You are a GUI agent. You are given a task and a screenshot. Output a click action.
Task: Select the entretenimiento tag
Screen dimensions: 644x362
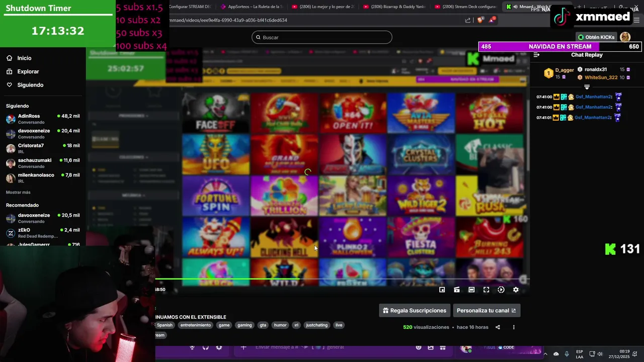point(196,325)
